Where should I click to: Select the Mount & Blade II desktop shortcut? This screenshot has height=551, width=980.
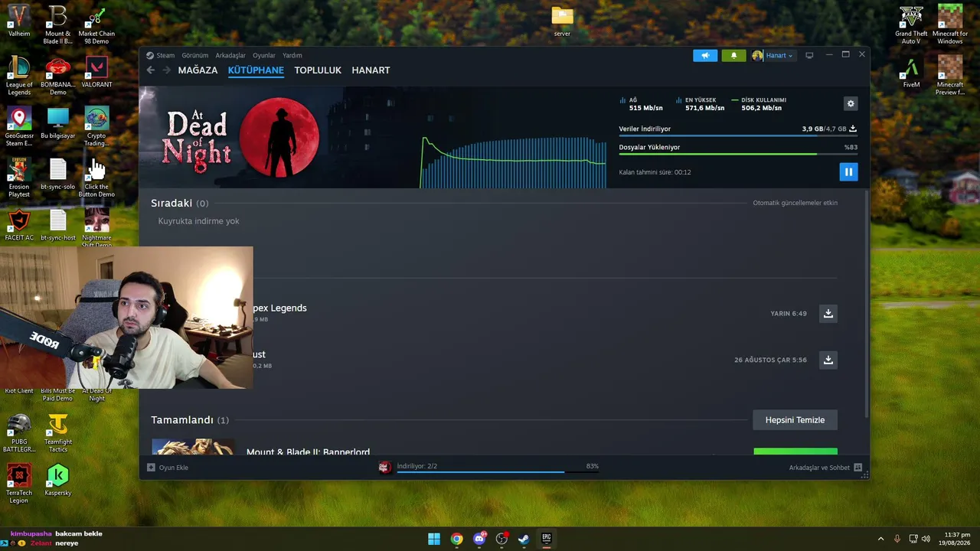(57, 24)
